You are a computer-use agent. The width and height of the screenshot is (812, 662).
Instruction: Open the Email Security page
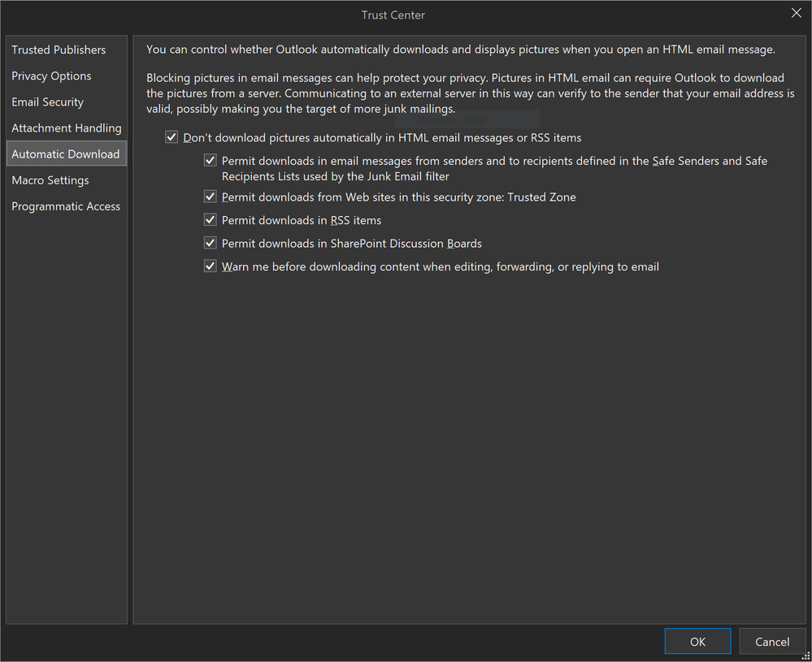click(x=48, y=102)
